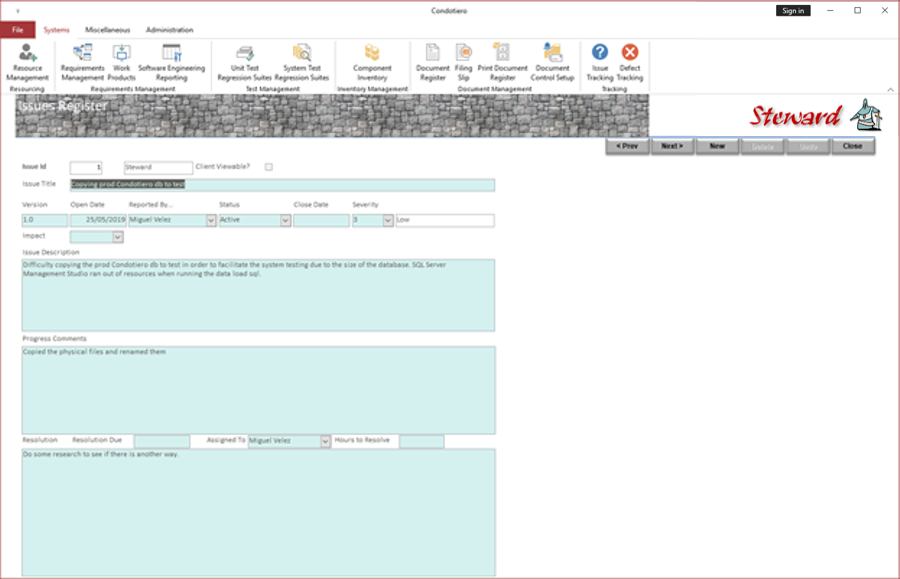Open the Component Inventory

pyautogui.click(x=372, y=62)
